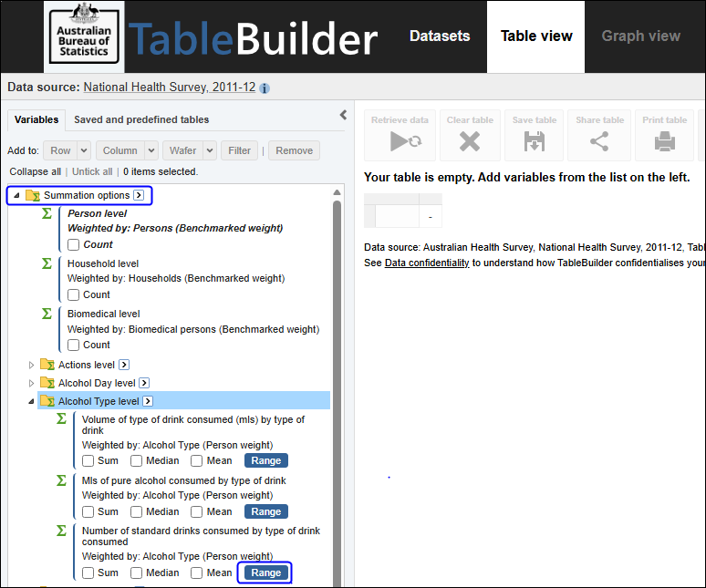Viewport: 706px width, 588px height.
Task: Click the Row add button
Action: pyautogui.click(x=60, y=150)
